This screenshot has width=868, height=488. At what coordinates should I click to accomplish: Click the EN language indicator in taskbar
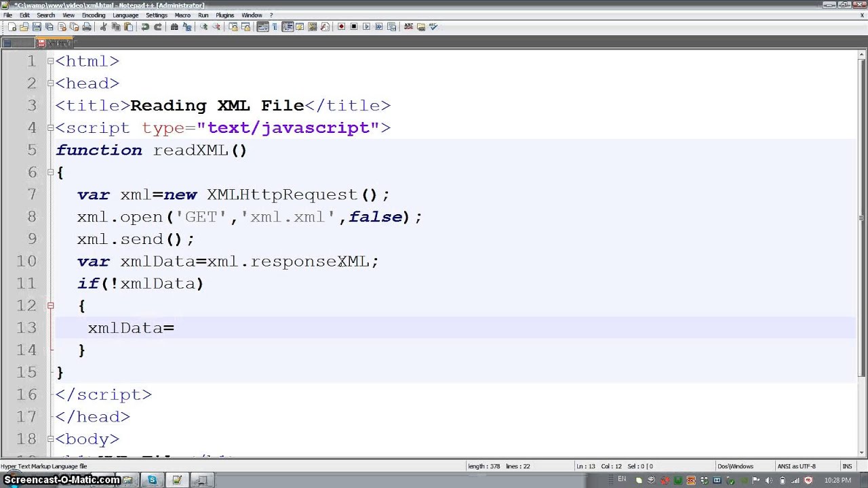[622, 479]
